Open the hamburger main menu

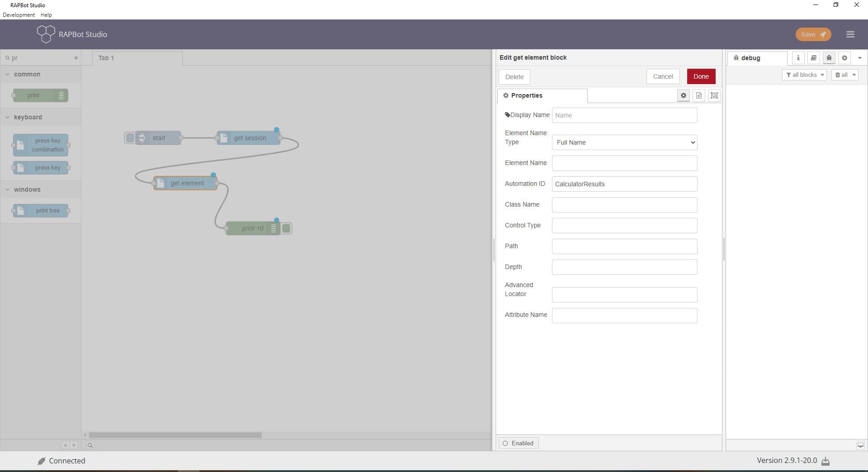coord(850,34)
